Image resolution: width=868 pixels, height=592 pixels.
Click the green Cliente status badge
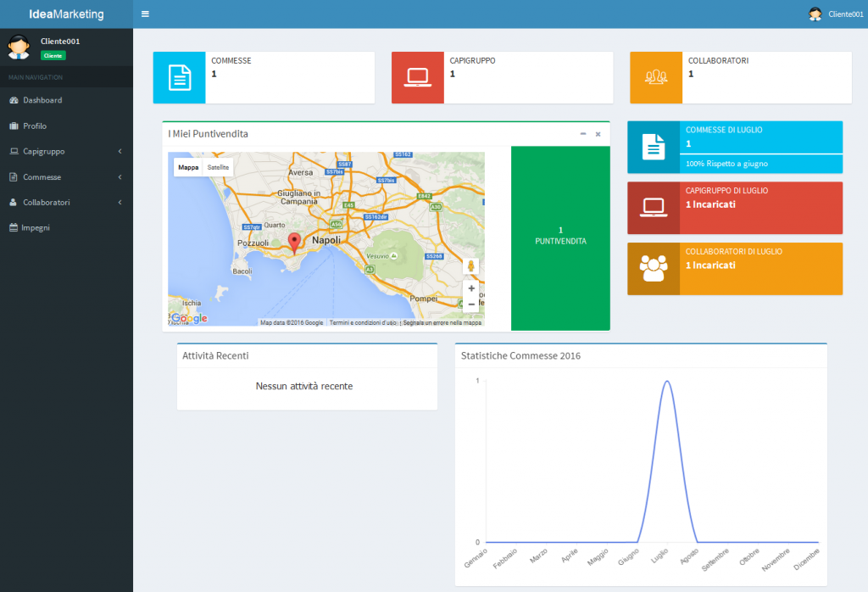pyautogui.click(x=53, y=55)
